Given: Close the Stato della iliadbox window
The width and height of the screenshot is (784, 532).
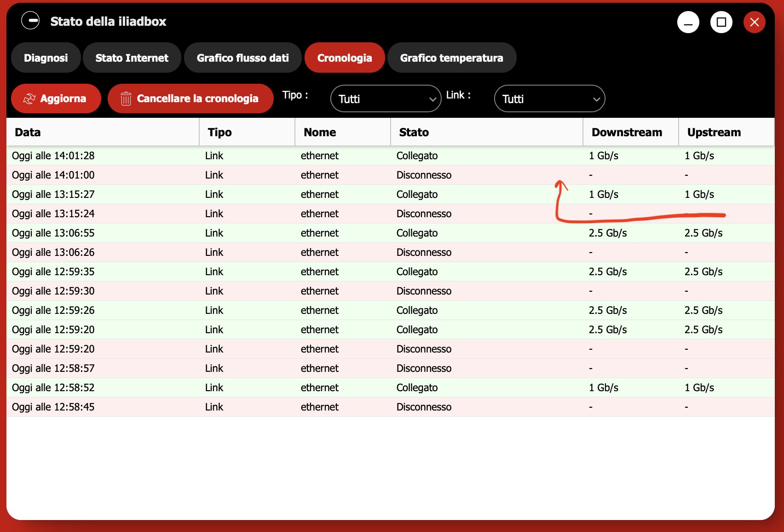Looking at the screenshot, I should (755, 22).
